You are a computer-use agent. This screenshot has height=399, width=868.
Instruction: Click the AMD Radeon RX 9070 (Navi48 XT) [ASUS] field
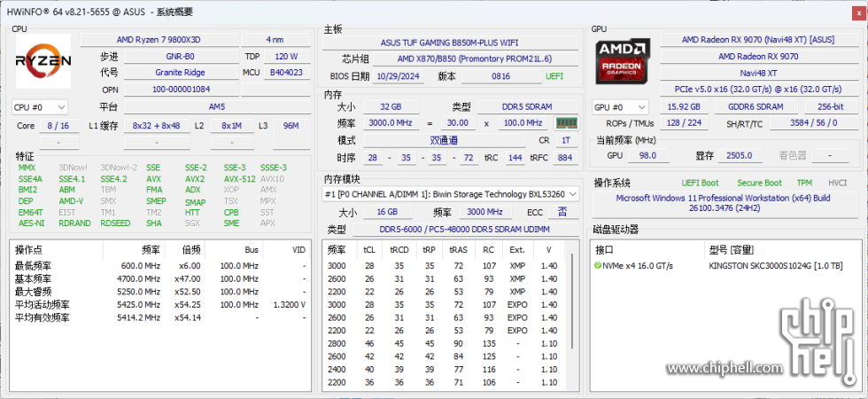758,40
